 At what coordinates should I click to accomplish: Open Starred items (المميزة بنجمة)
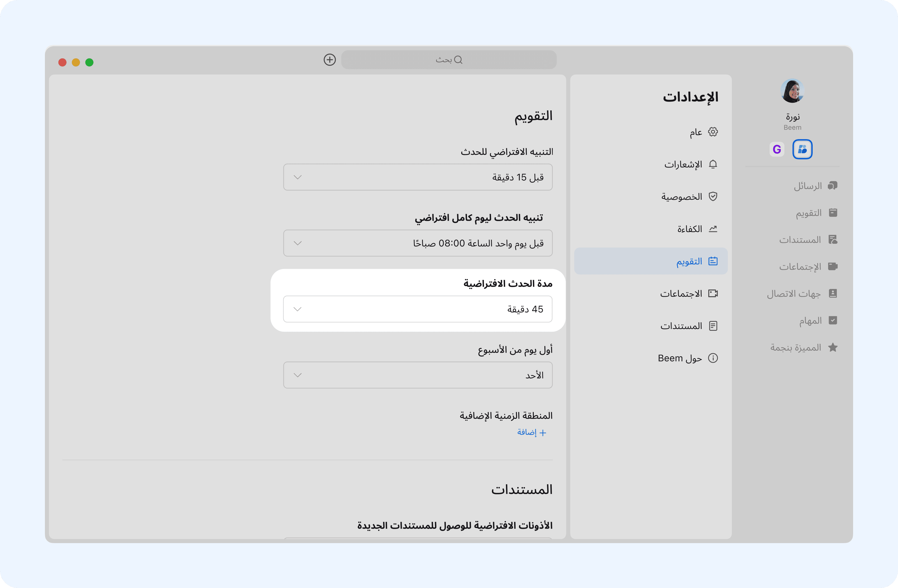pyautogui.click(x=804, y=347)
